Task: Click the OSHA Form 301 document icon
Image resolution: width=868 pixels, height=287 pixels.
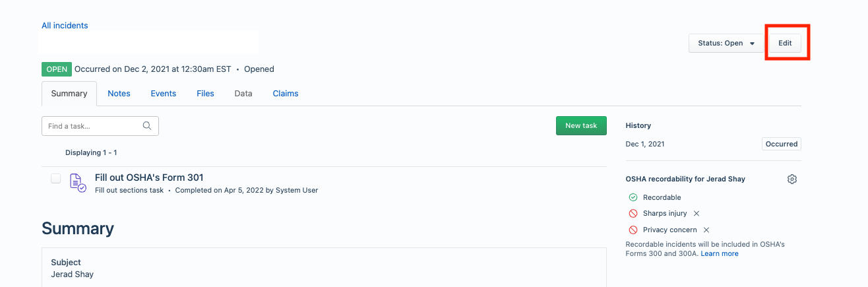Action: click(78, 183)
